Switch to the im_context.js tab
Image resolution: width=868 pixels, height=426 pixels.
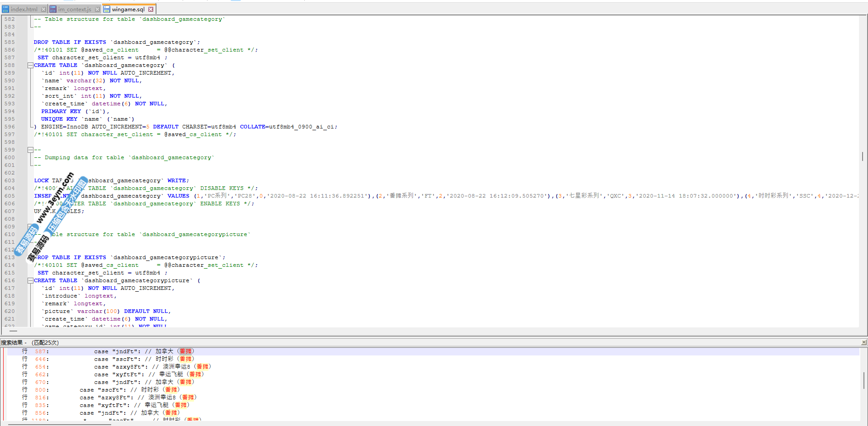tap(75, 9)
